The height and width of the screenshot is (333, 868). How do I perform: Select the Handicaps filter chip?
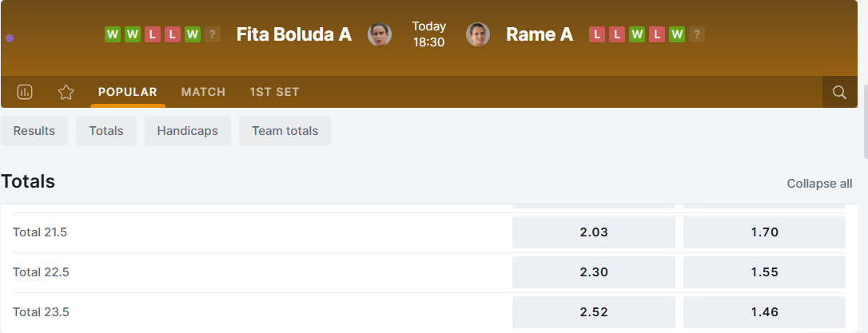coord(188,131)
